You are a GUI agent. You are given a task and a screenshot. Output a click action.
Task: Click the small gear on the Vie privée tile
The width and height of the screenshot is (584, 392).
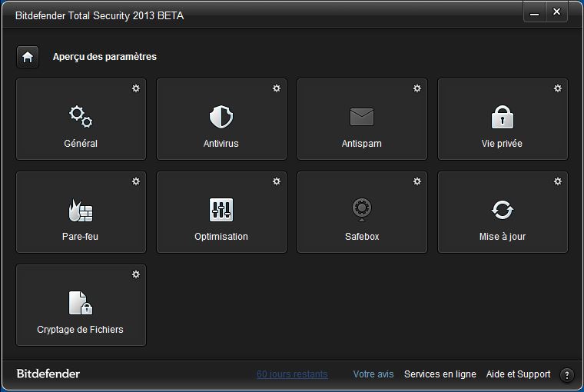tap(558, 88)
